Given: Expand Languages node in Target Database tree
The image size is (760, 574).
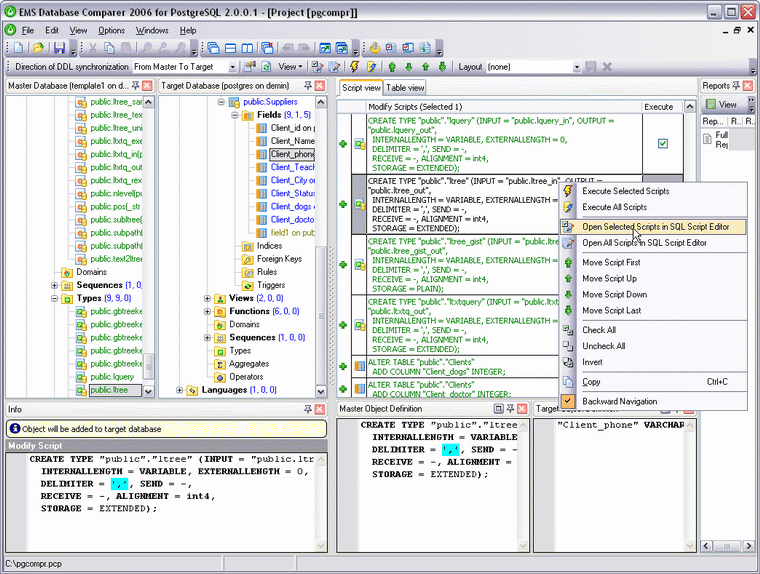Looking at the screenshot, I should (x=179, y=390).
